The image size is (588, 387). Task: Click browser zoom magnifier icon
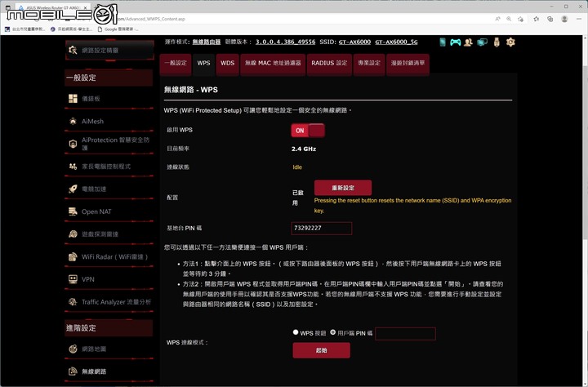(x=509, y=19)
